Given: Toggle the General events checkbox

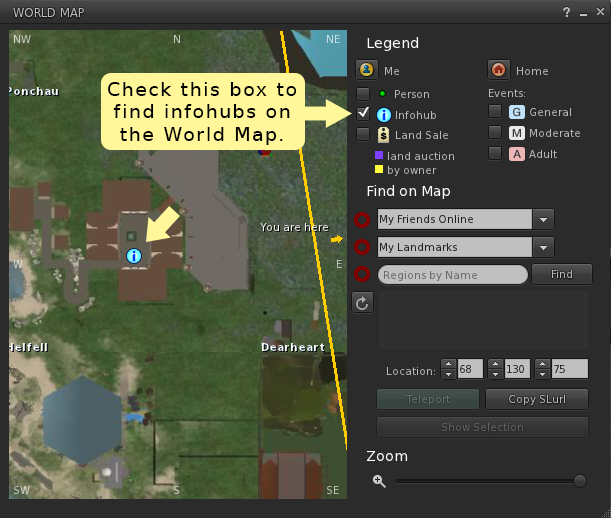Looking at the screenshot, I should click(x=495, y=112).
